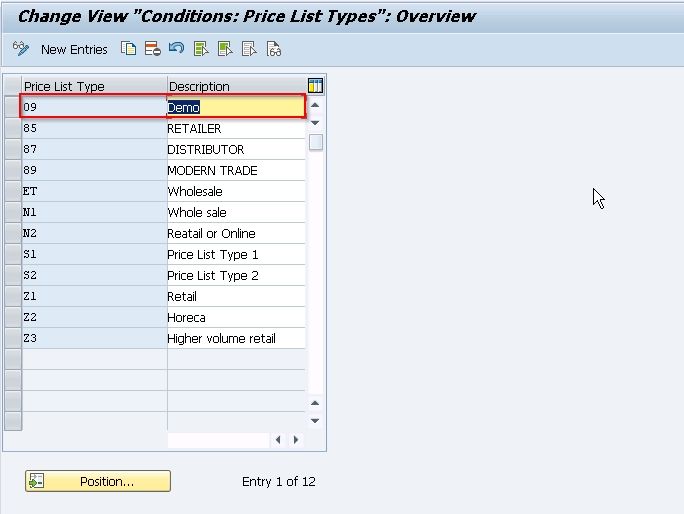Click the Price List Type 1 description
Image resolution: width=684 pixels, height=514 pixels.
point(236,254)
